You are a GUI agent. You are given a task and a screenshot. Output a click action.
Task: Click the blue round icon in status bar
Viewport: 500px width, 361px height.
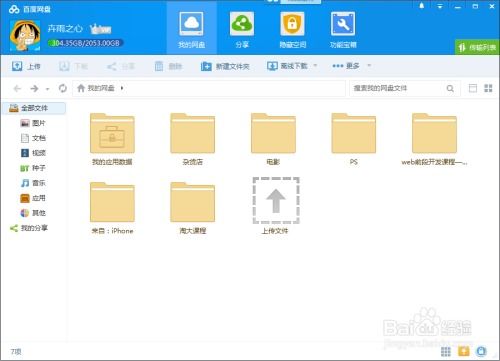pyautogui.click(x=481, y=351)
